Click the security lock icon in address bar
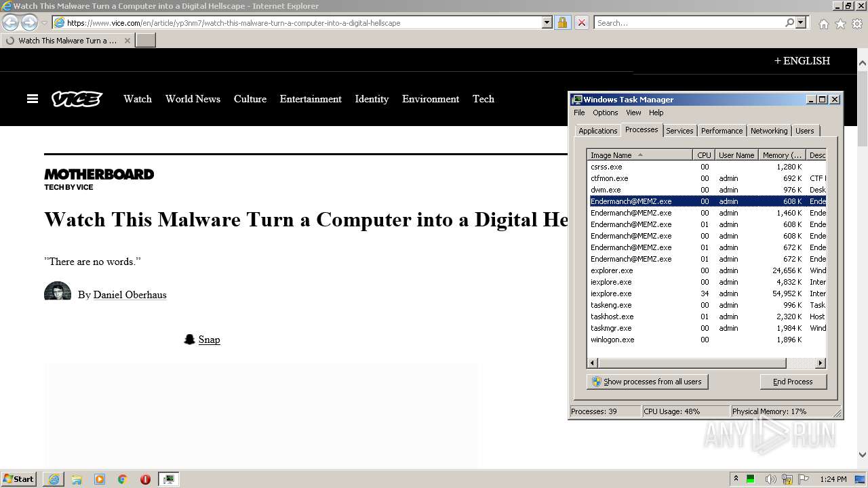Image resolution: width=868 pixels, height=488 pixels. point(562,22)
